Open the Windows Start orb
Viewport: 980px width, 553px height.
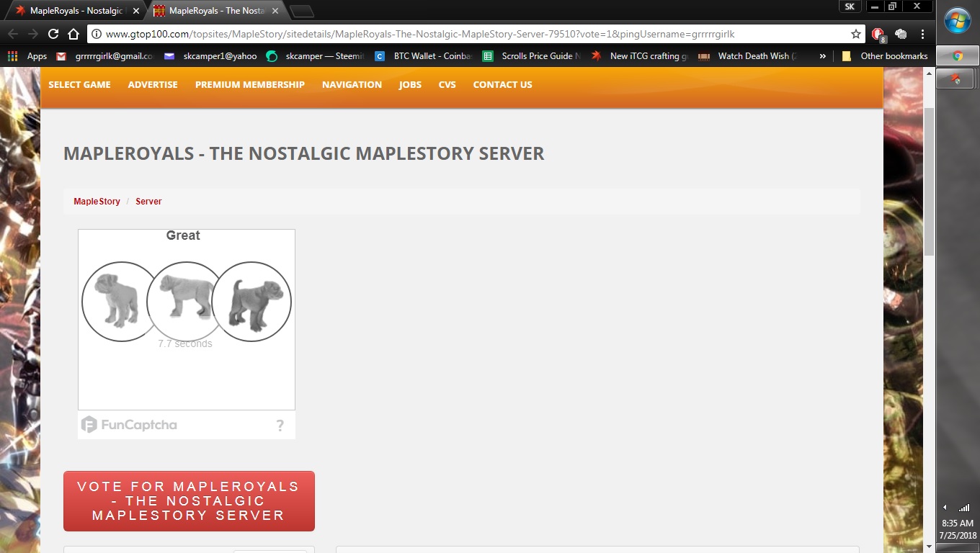(x=958, y=21)
